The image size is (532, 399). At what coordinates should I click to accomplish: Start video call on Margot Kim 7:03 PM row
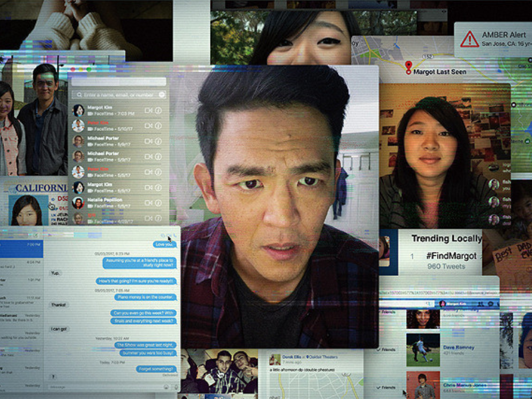point(148,110)
